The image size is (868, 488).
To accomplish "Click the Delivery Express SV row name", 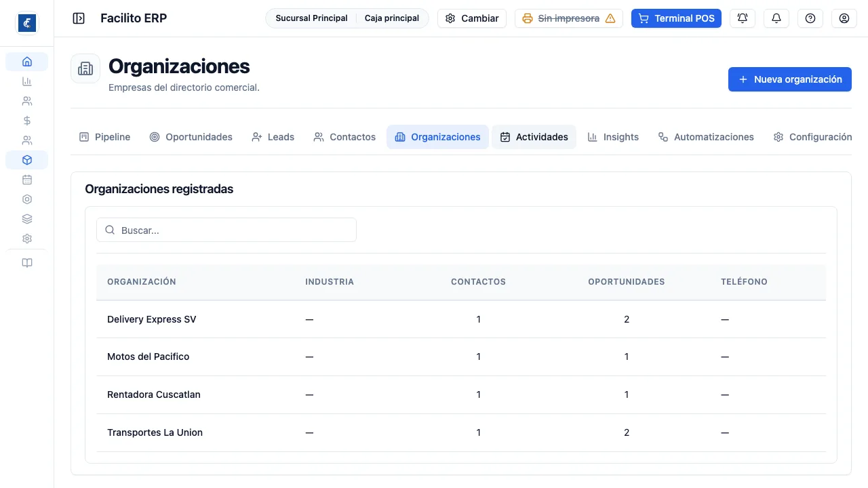I will point(152,319).
